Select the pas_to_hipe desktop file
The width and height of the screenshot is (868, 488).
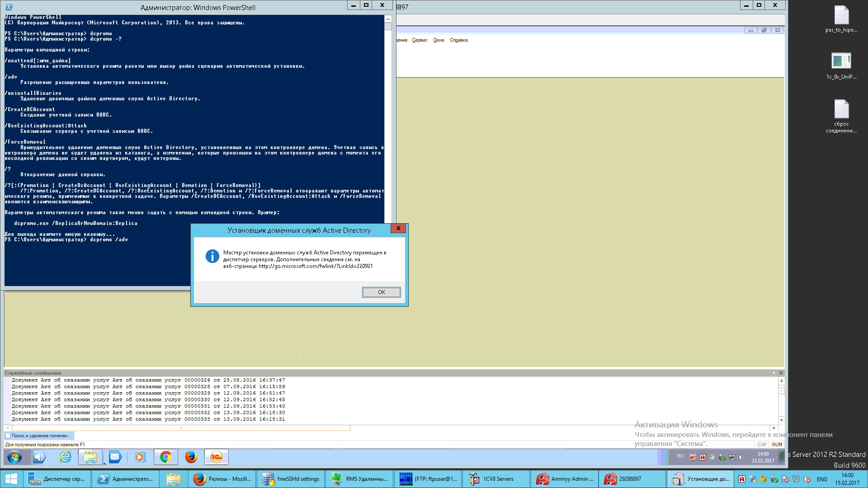[841, 19]
